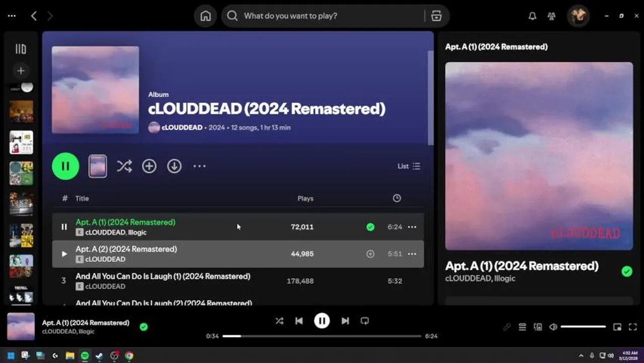
Task: Open the Miniplayer icon
Action: pos(617,327)
